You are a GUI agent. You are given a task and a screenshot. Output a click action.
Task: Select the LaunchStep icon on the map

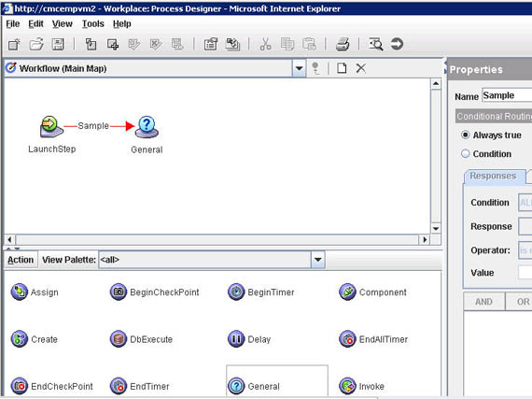[x=51, y=127]
